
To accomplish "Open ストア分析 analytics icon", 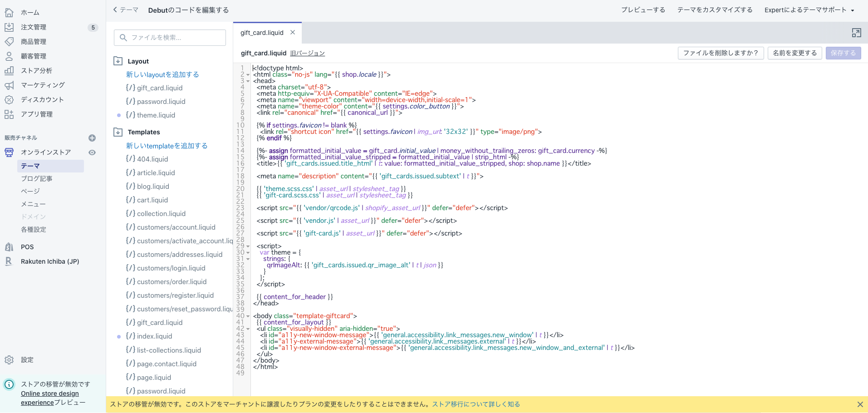I will coord(9,70).
